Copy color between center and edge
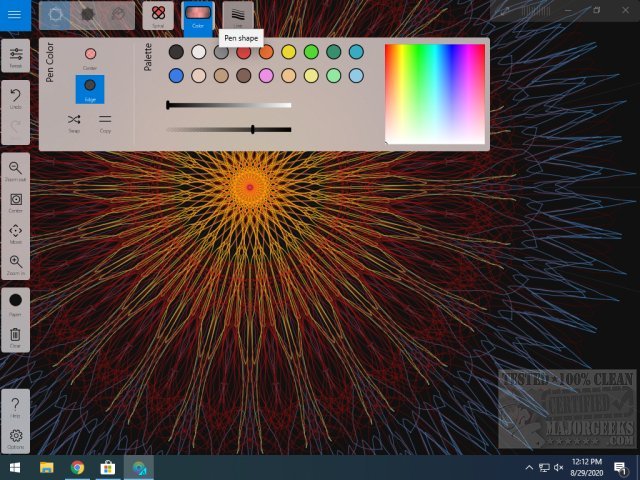Viewport: 640px width, 480px height. pyautogui.click(x=105, y=122)
